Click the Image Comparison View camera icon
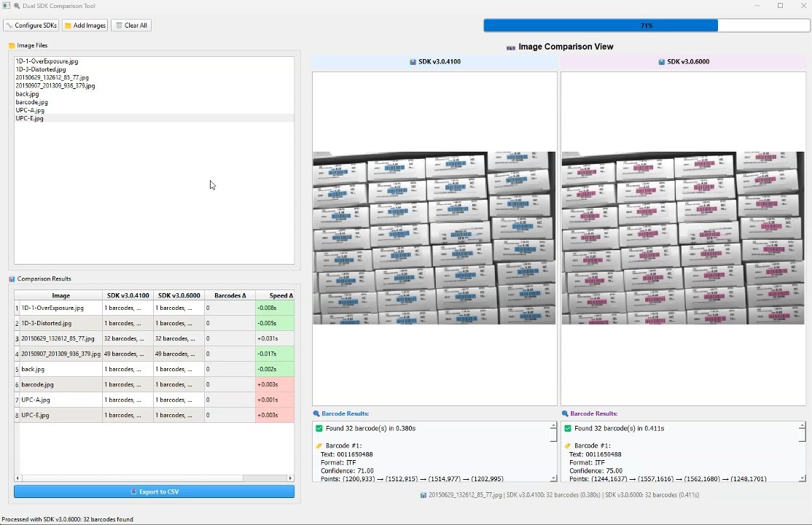Image resolution: width=812 pixels, height=525 pixels. coord(511,47)
